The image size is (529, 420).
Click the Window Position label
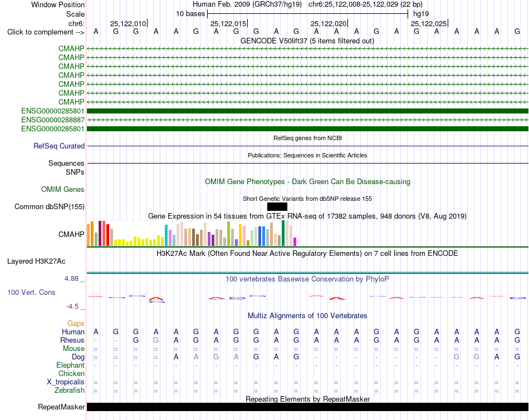(58, 4)
